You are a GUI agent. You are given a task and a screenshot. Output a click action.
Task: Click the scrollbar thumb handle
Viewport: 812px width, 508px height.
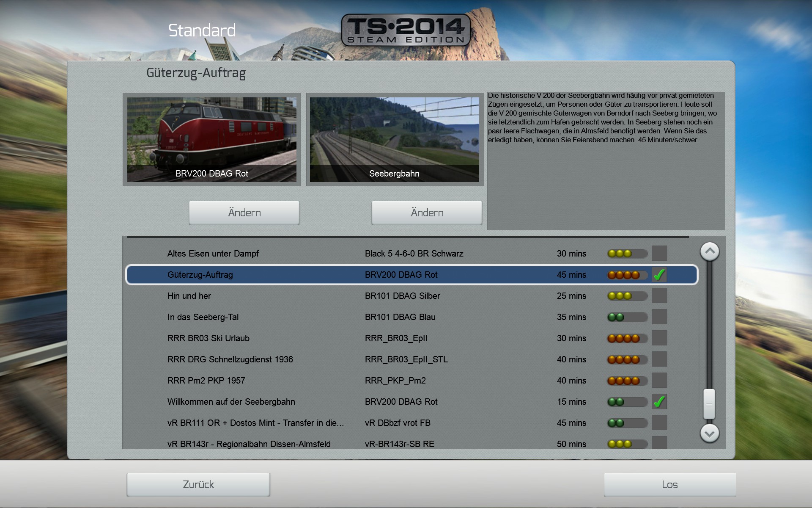pos(709,404)
